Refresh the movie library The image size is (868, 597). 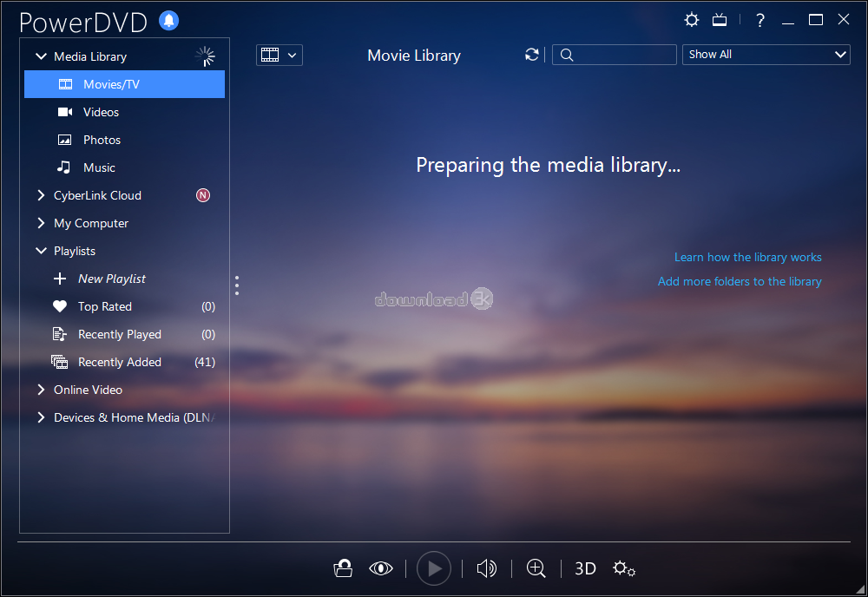coord(532,55)
